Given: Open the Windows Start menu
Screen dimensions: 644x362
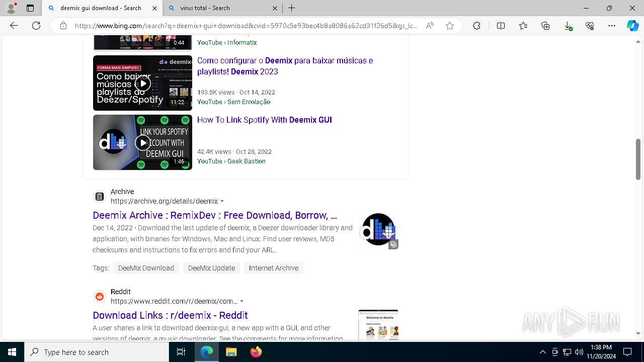Looking at the screenshot, I should (x=12, y=352).
